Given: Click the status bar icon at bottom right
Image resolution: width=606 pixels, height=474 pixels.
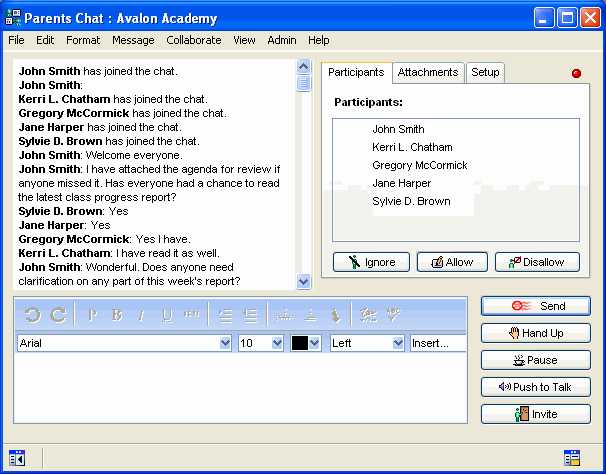Looking at the screenshot, I should click(x=572, y=458).
